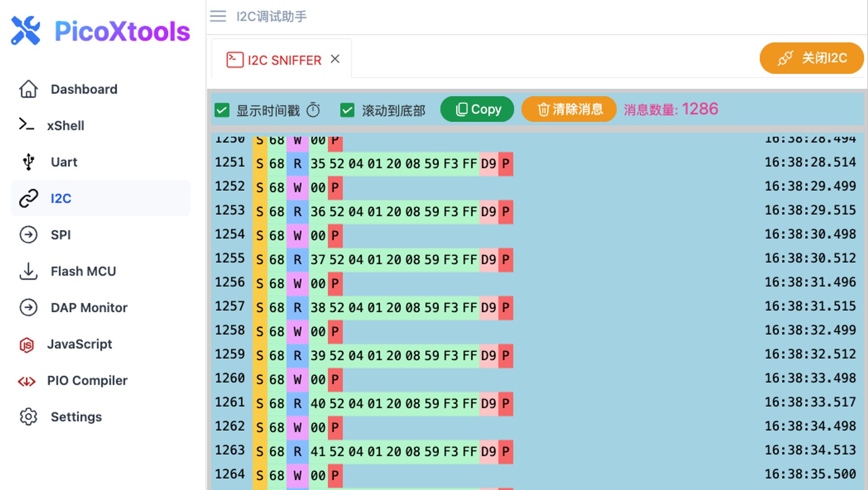868x490 pixels.
Task: Select the Uart USB icon
Action: tap(28, 162)
